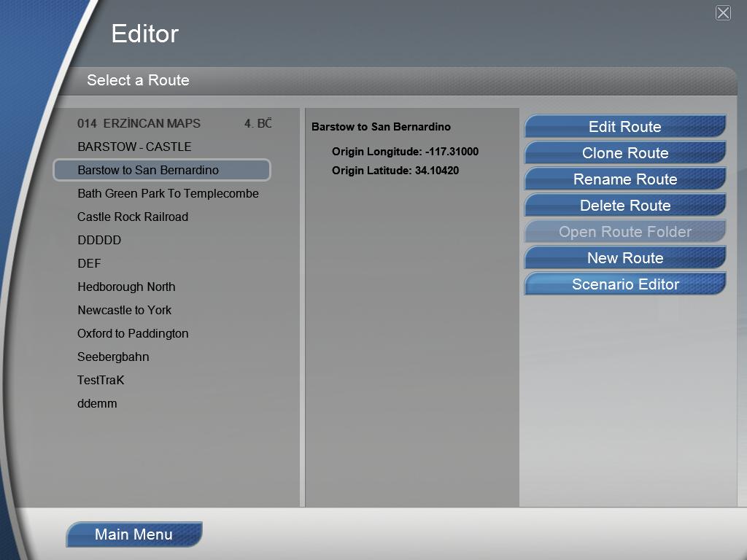Viewport: 747px width, 560px height.
Task: Choose the Bath Green Park To Templecombe route
Action: point(162,193)
